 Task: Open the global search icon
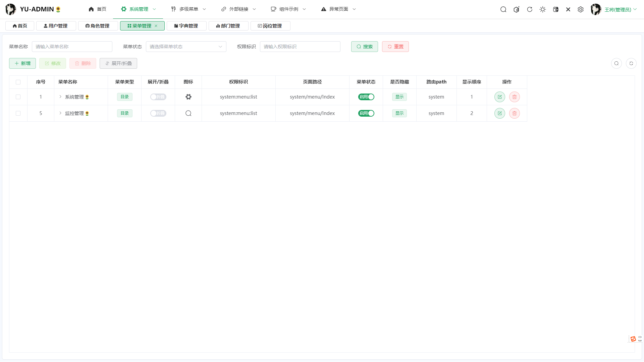[503, 9]
